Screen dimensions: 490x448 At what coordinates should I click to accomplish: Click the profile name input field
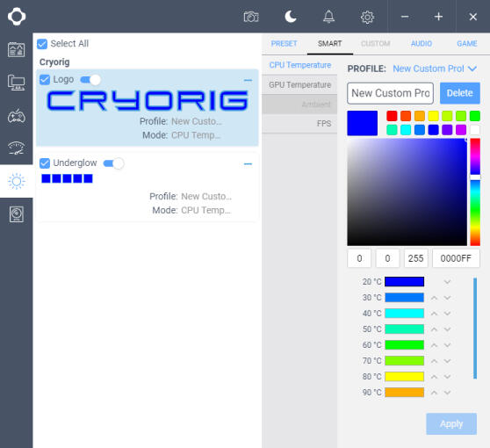(390, 93)
